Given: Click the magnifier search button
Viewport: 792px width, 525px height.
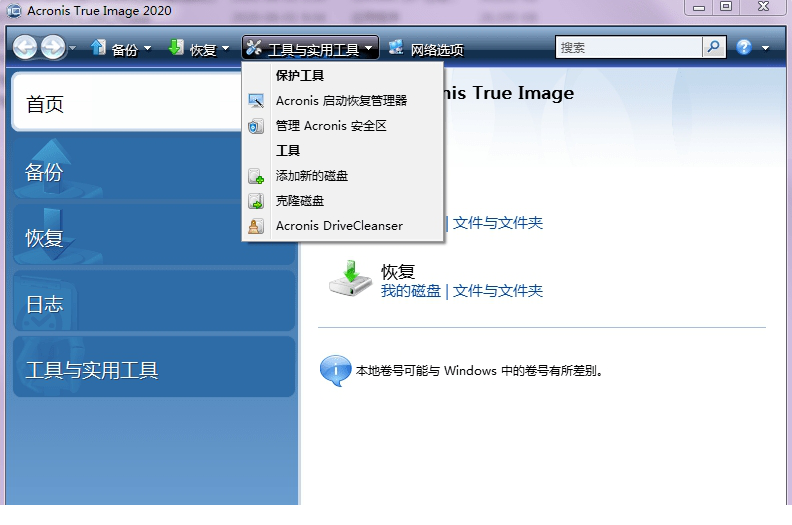Looking at the screenshot, I should 714,47.
